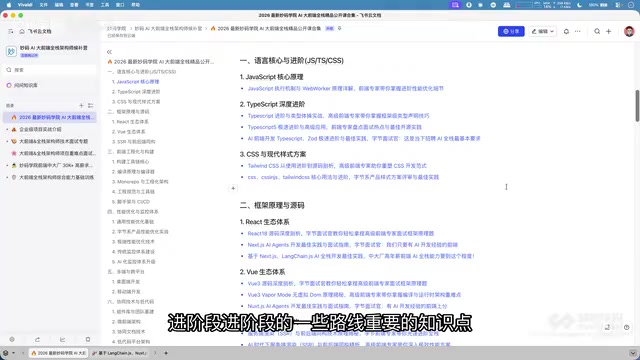Screen dimensions: 640x360
Task: Open the panel toggle at bottom-right corner
Action: tap(633, 353)
